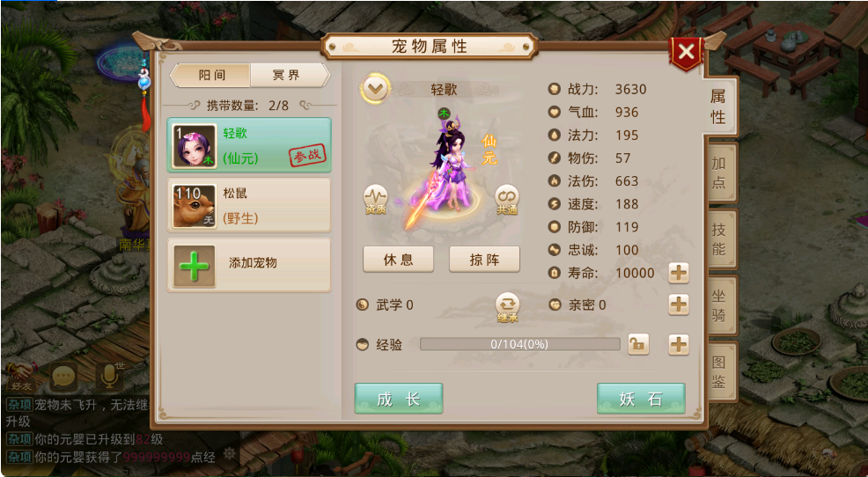Open the 资质 aptitude icon
Viewport: 868px width, 477px height.
375,199
